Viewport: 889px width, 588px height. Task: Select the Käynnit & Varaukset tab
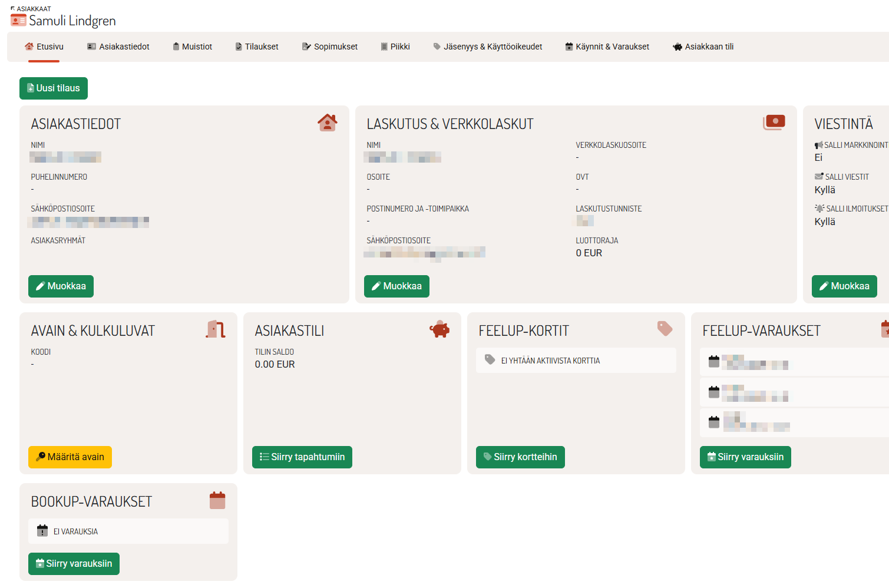click(x=607, y=47)
